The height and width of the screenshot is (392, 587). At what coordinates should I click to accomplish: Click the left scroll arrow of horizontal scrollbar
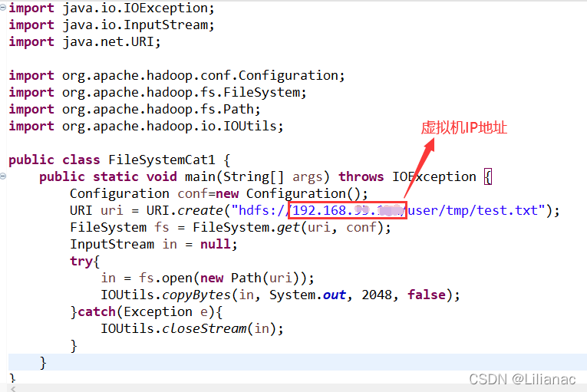click(13, 389)
